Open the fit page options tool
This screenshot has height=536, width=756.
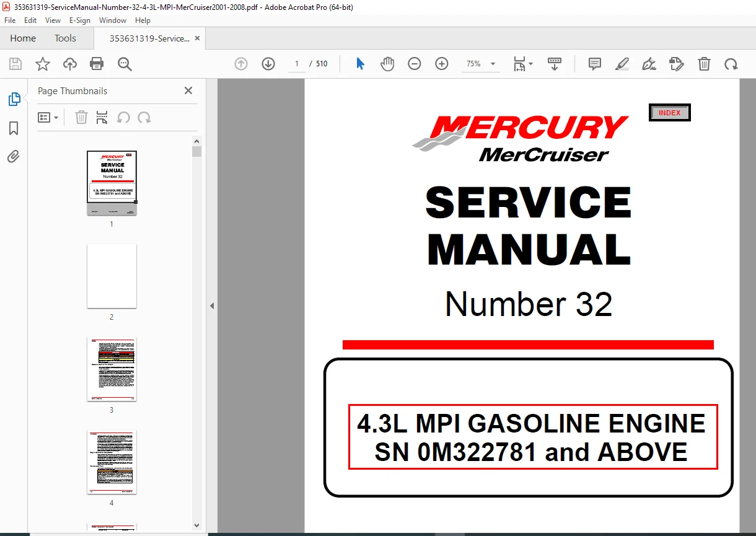coord(523,64)
